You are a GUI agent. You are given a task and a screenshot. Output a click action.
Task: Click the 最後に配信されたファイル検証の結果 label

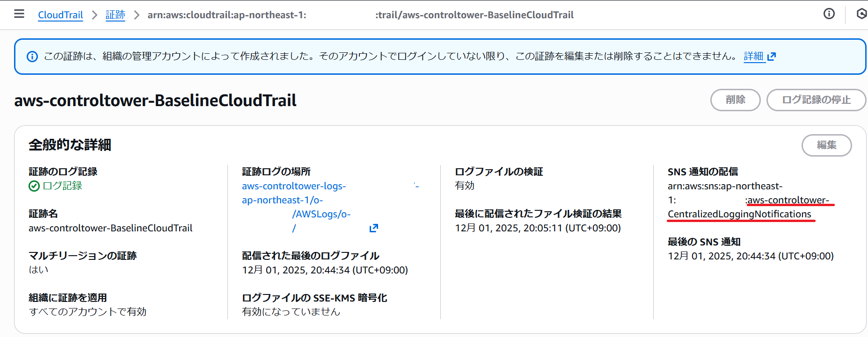(x=538, y=214)
